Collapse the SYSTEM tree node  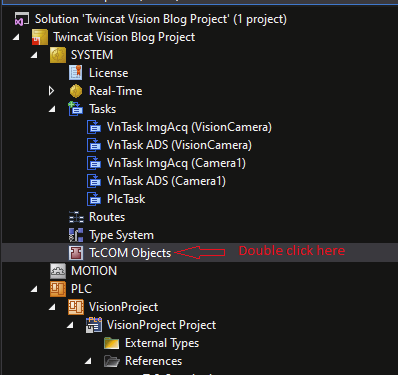pyautogui.click(x=34, y=55)
